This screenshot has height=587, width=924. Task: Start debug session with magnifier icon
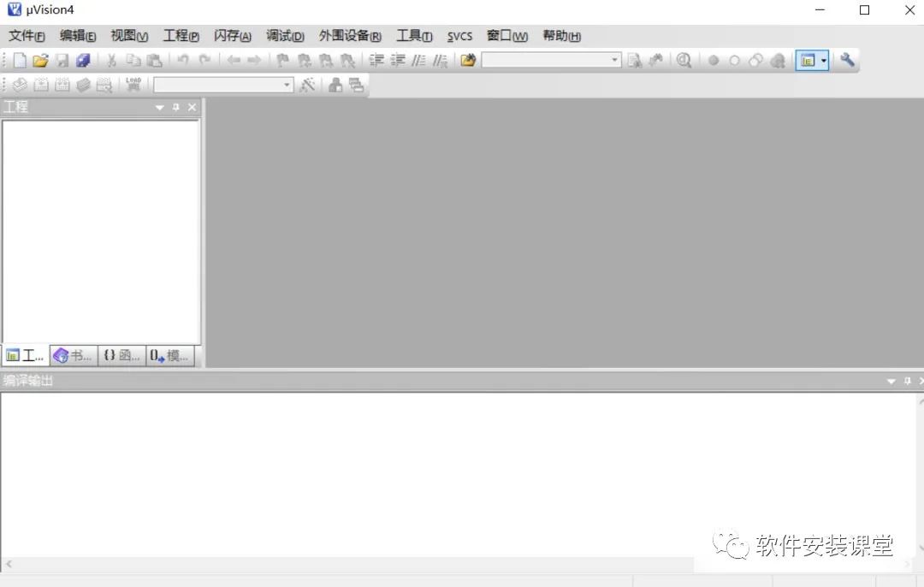point(684,60)
